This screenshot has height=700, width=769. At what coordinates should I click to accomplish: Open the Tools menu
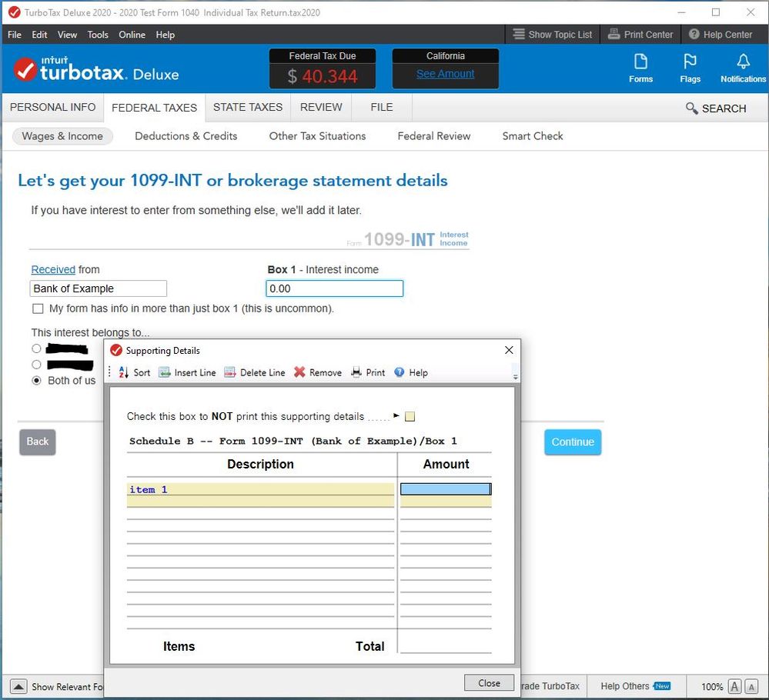98,35
